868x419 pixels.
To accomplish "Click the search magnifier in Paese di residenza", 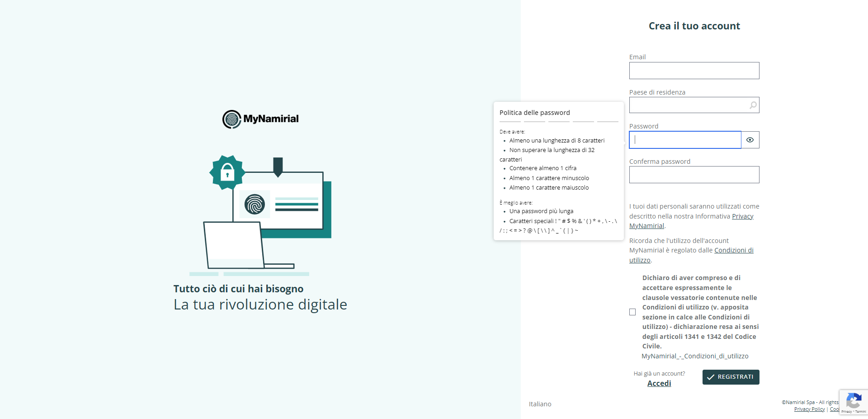I will point(753,105).
